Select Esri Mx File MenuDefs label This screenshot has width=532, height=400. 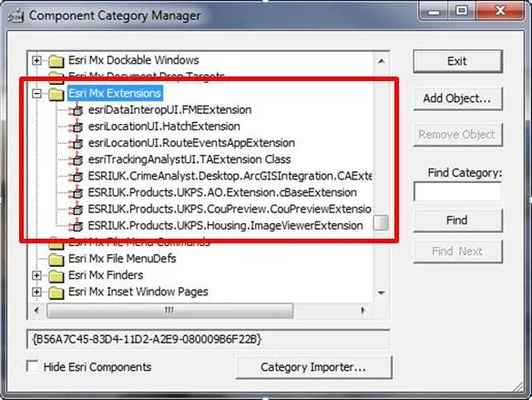pos(122,259)
